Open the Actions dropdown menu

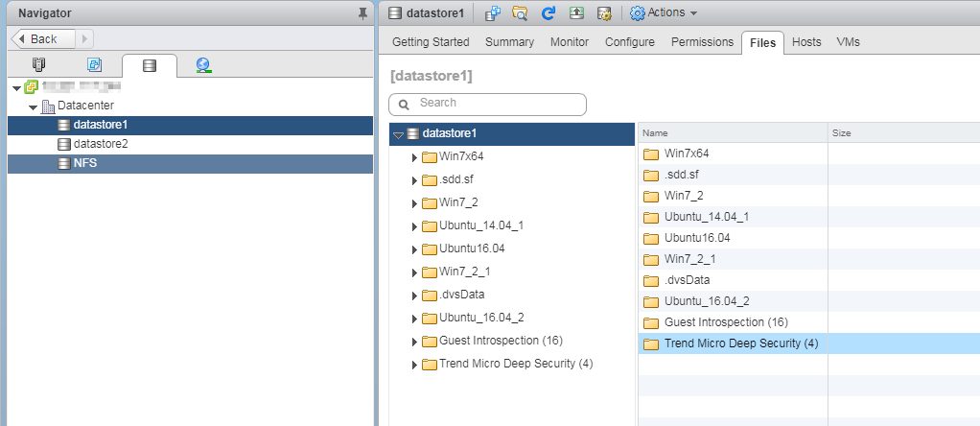[x=664, y=13]
